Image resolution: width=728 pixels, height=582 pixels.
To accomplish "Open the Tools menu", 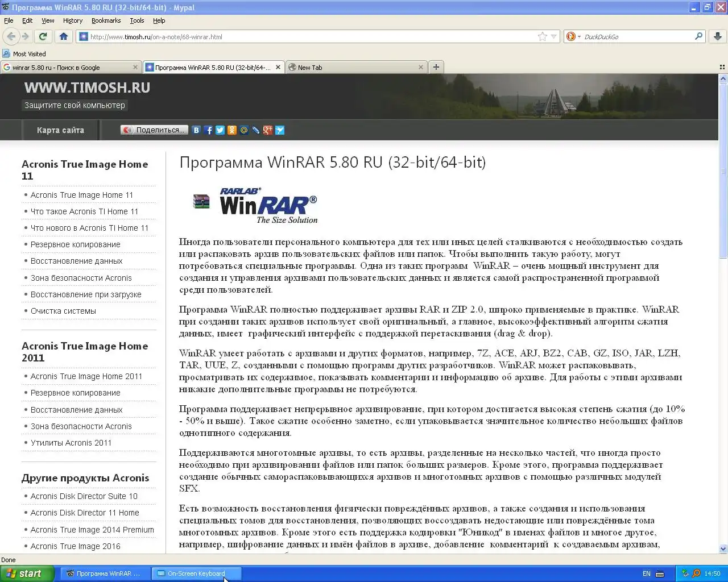I will click(x=137, y=20).
